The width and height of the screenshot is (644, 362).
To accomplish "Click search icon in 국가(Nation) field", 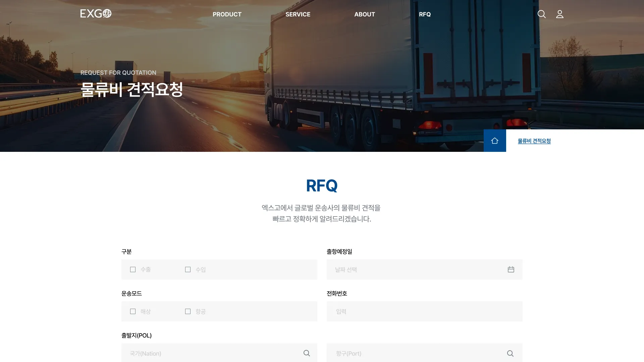I will click(x=307, y=353).
